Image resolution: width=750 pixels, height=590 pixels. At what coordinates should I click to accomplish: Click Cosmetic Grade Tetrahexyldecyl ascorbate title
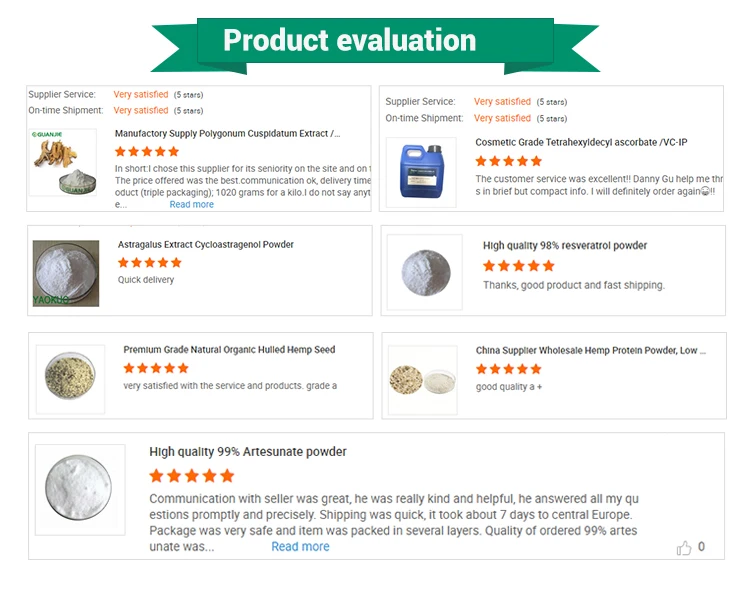[581, 142]
